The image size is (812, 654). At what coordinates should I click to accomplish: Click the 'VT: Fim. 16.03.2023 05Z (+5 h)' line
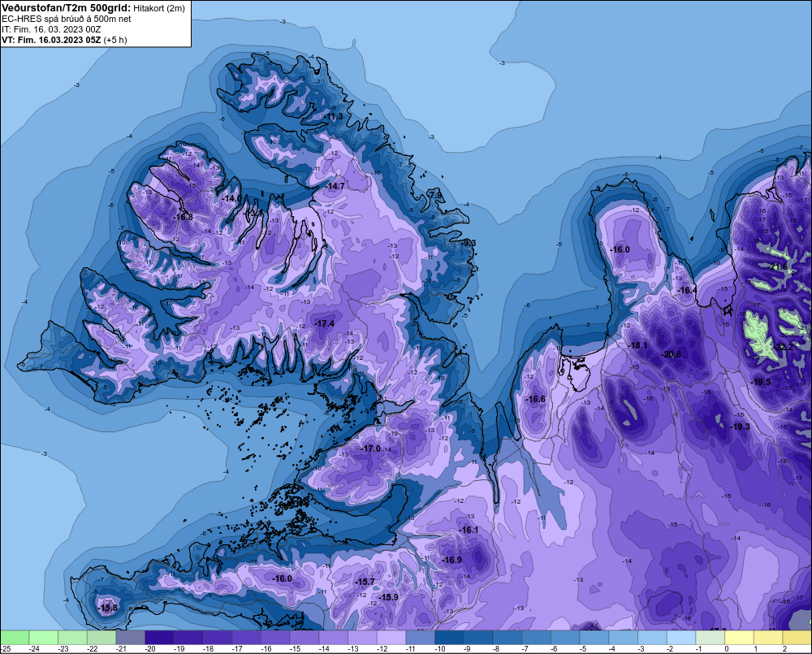64,40
